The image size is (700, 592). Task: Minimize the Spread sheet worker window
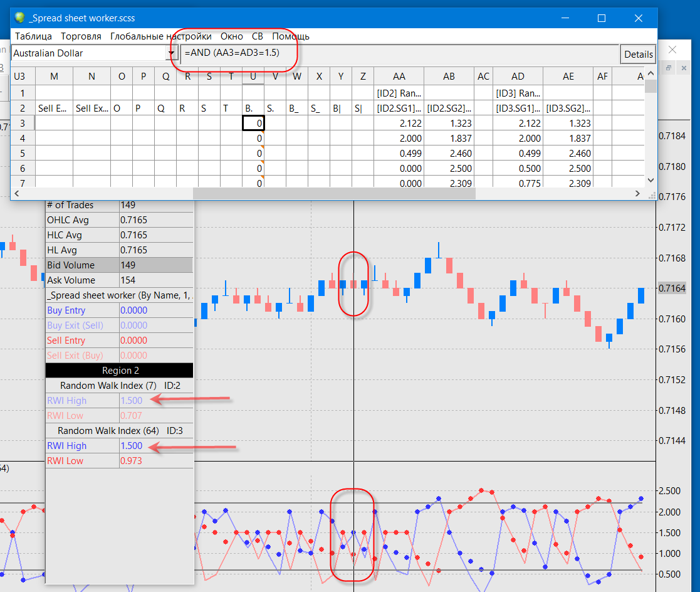565,18
